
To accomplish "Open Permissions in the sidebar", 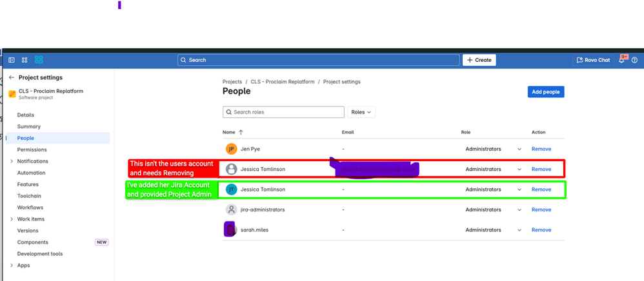I will point(32,150).
